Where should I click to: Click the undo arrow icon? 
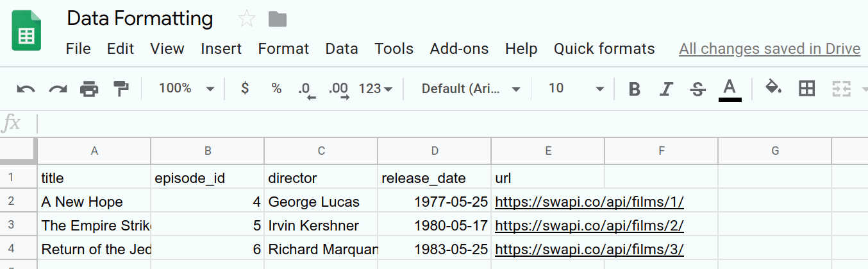coord(26,89)
